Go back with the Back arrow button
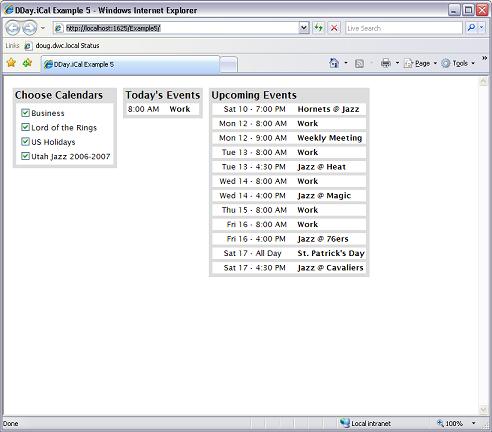 (x=13, y=28)
